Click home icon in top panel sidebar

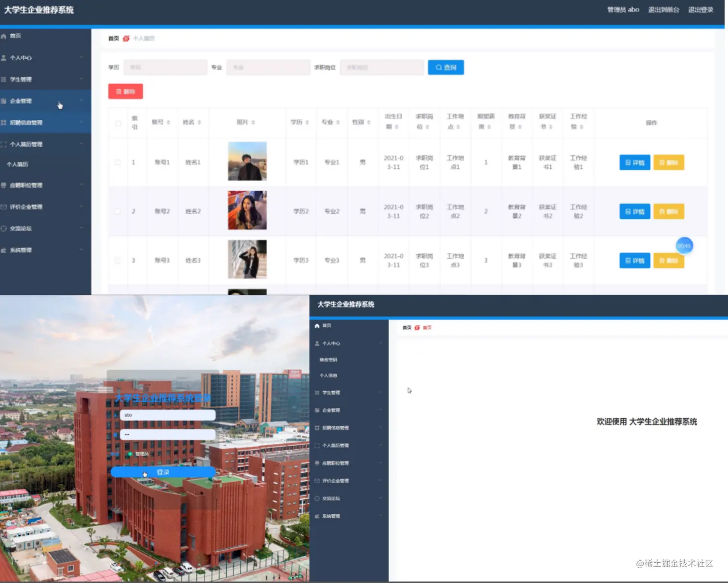coord(4,36)
